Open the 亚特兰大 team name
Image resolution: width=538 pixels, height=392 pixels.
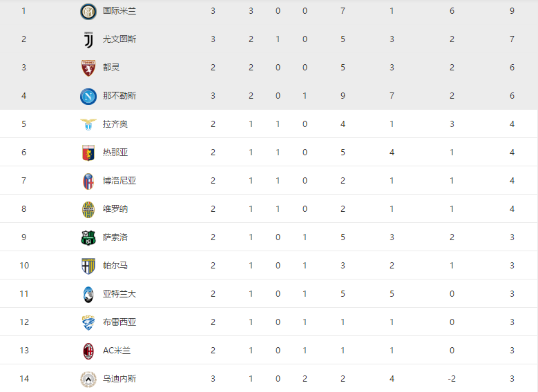119,294
